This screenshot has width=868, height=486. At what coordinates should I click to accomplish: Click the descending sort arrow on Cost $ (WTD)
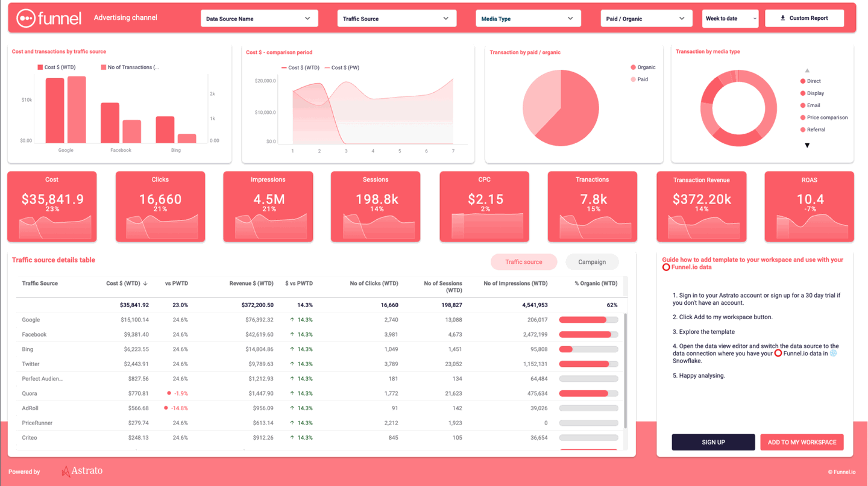click(x=145, y=283)
